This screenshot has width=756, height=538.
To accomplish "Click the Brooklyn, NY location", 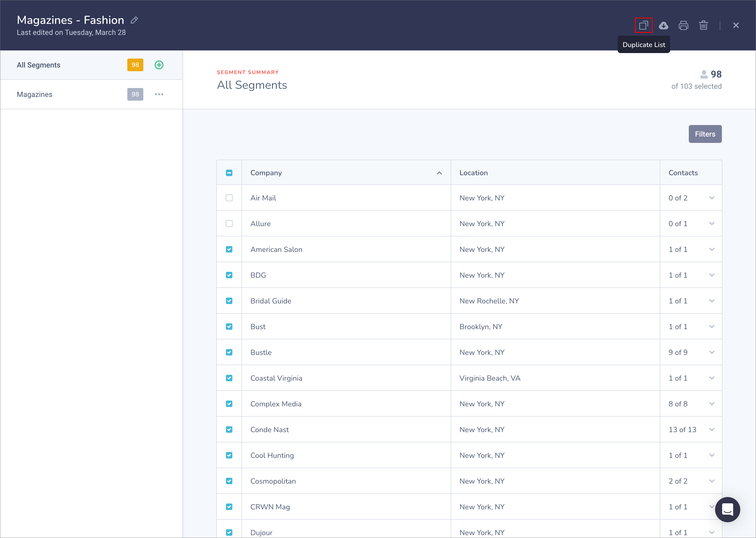I will pos(481,327).
